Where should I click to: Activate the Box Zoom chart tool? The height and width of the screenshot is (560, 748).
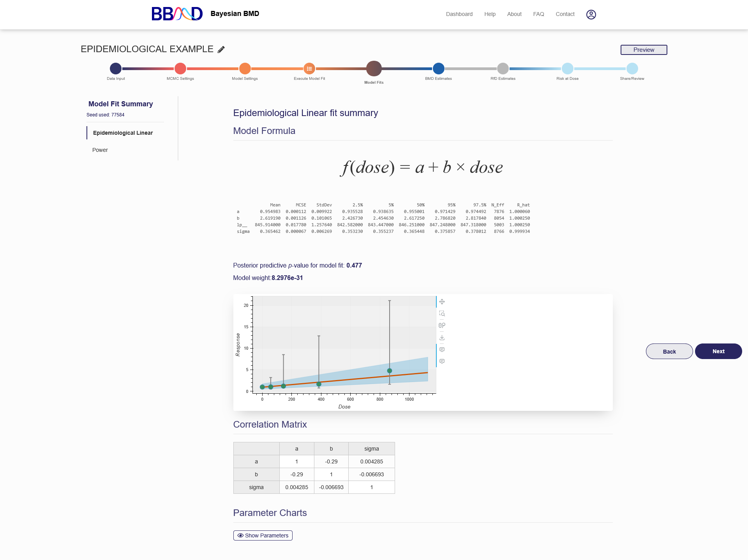pyautogui.click(x=442, y=313)
